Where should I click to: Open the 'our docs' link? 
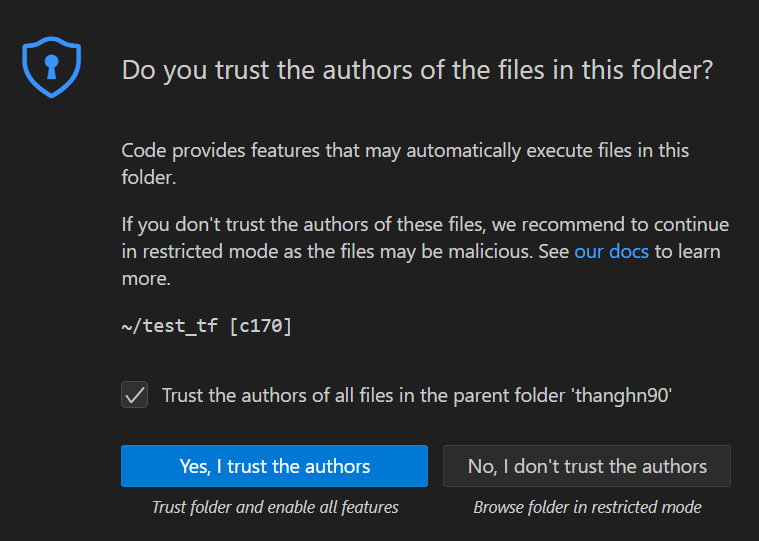point(611,252)
